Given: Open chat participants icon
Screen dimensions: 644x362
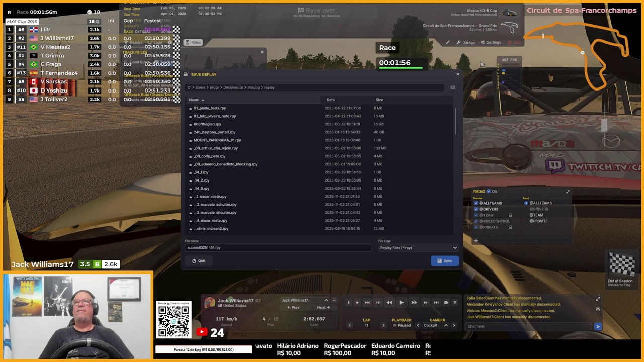Looking at the screenshot, I should [598, 309].
